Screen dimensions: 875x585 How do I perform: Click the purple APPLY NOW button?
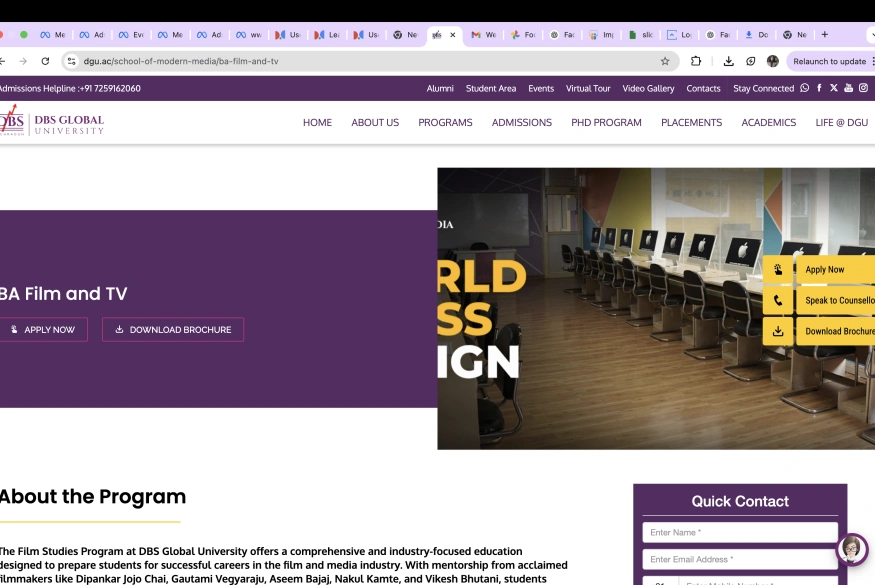[44, 330]
